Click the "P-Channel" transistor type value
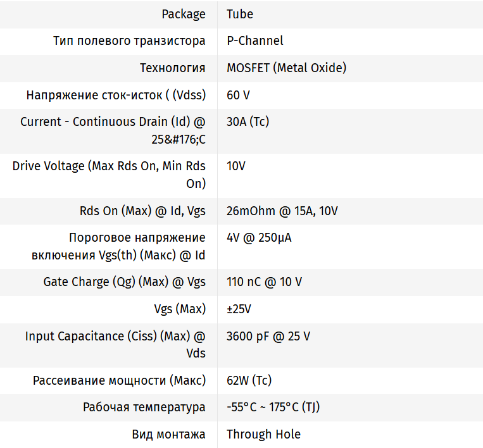 pos(254,41)
